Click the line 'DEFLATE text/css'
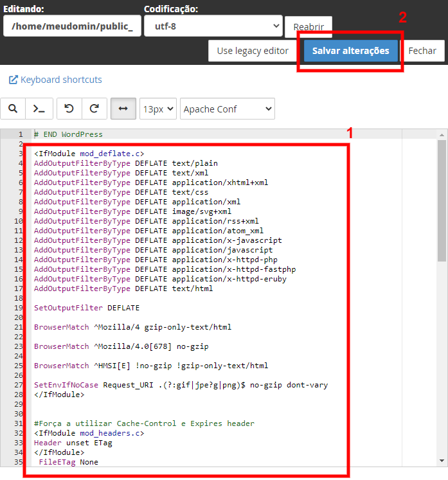Screen dimensions: 448x480 tap(121, 192)
